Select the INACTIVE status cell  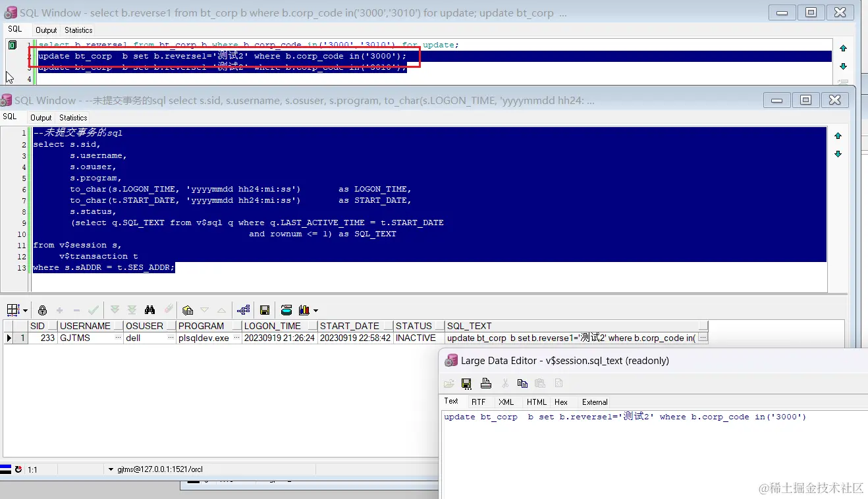tap(419, 338)
